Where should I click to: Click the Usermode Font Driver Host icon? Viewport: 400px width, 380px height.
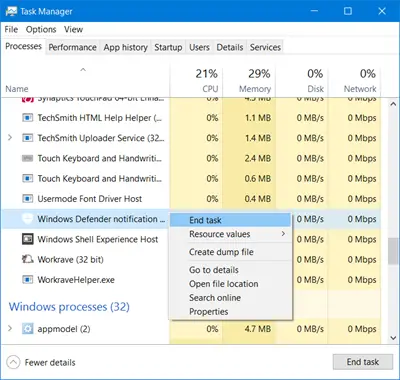coord(27,199)
